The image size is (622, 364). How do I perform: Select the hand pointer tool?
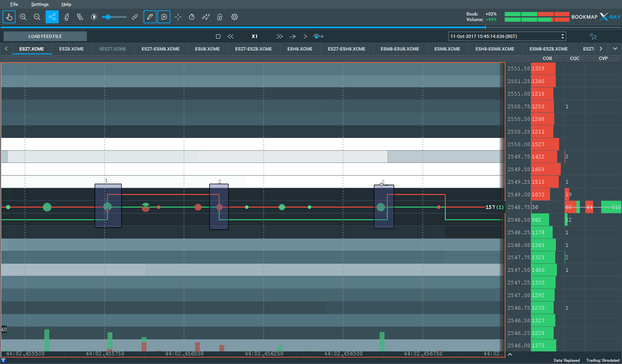(9, 17)
